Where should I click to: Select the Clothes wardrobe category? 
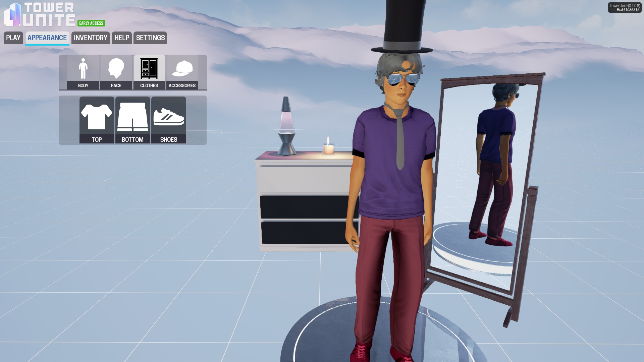coord(149,72)
